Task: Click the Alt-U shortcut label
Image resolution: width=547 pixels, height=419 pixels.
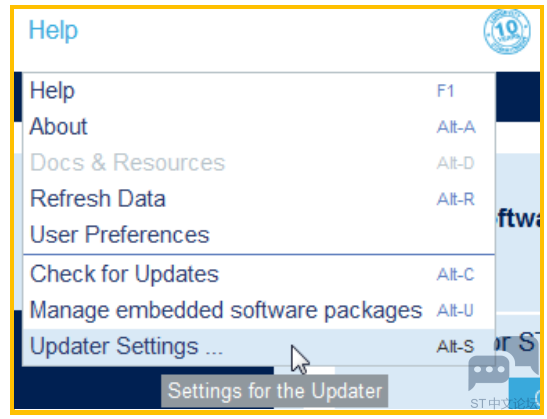Action: coord(455,310)
